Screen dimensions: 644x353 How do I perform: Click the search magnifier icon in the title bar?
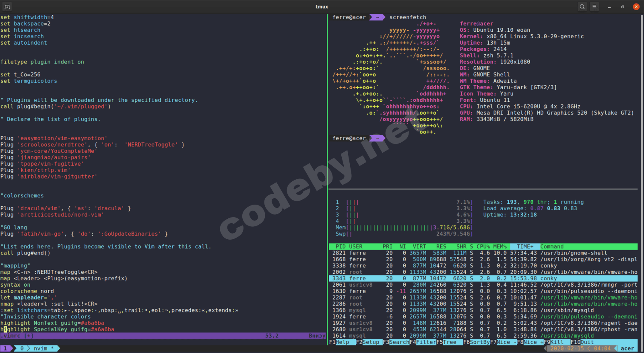tap(582, 7)
